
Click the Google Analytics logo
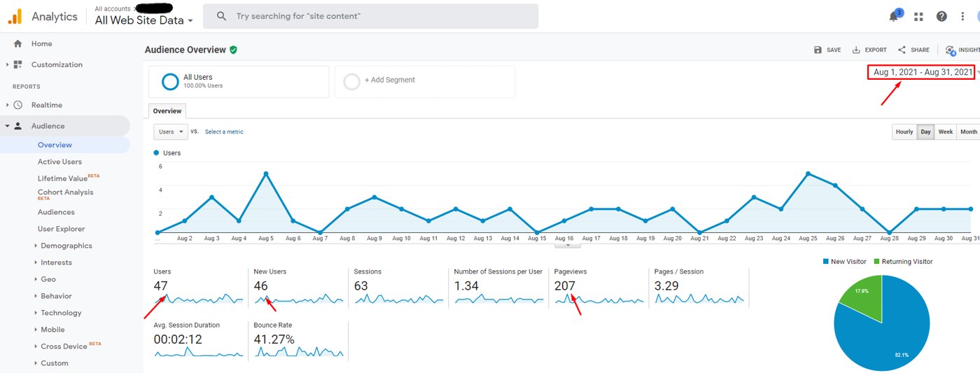[15, 16]
